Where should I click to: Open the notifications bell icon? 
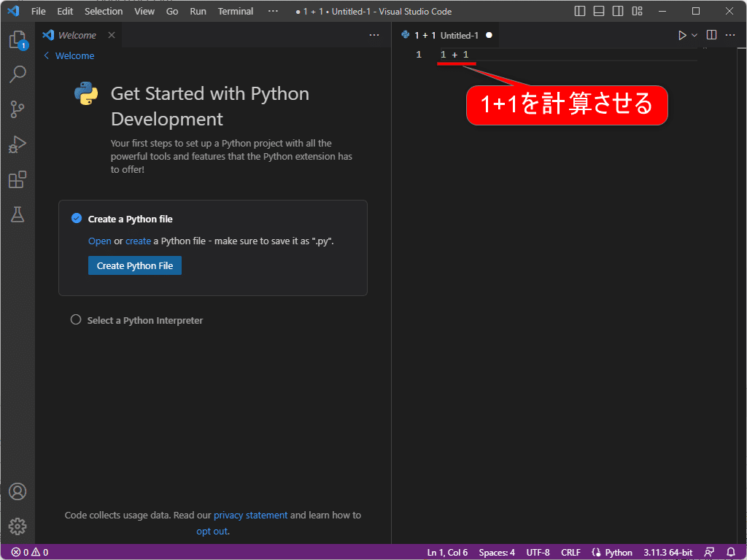click(x=731, y=553)
